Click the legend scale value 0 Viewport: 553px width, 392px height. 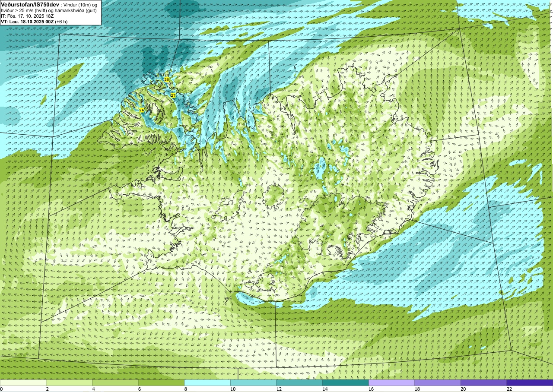click(1, 389)
